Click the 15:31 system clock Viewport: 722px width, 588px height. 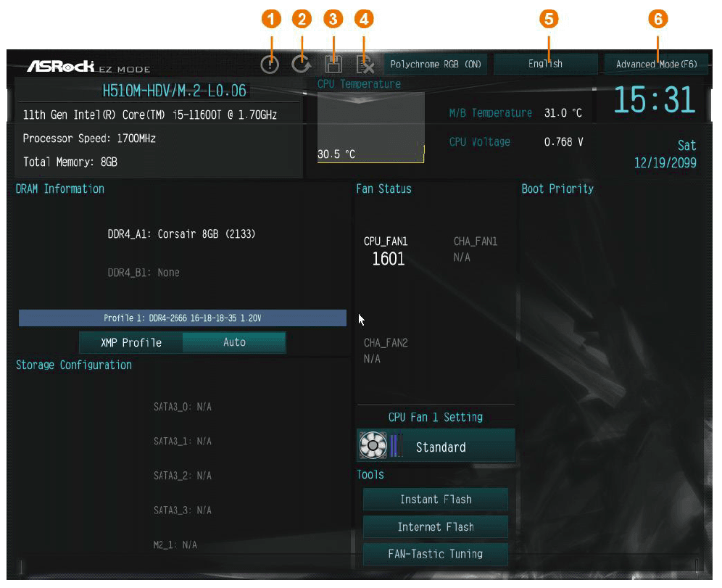[x=654, y=100]
